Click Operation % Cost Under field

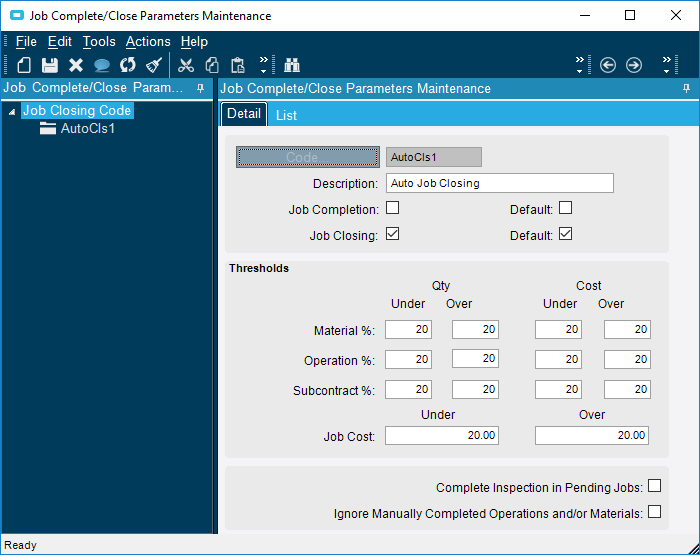tap(558, 359)
